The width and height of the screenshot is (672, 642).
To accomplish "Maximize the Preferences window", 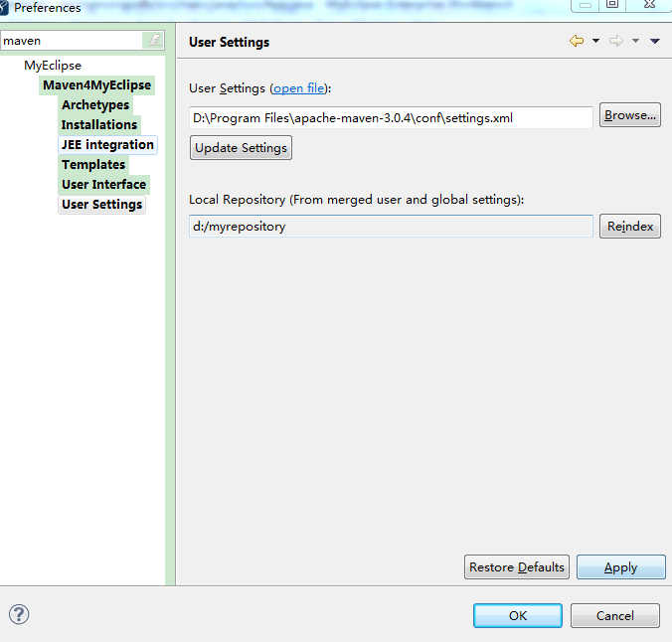I will pos(612,4).
